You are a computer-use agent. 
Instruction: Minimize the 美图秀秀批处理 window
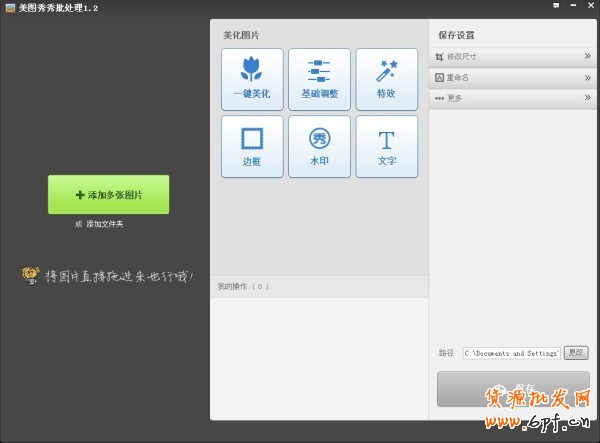coord(571,6)
